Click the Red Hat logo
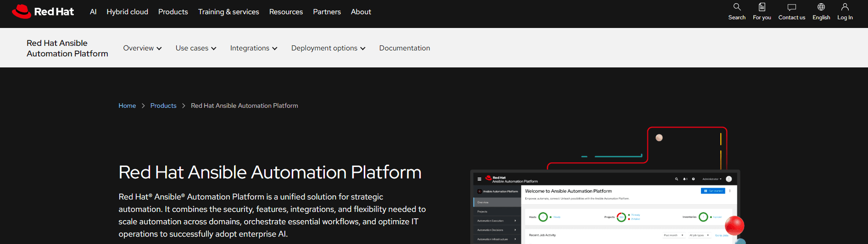This screenshot has height=244, width=868. click(43, 11)
